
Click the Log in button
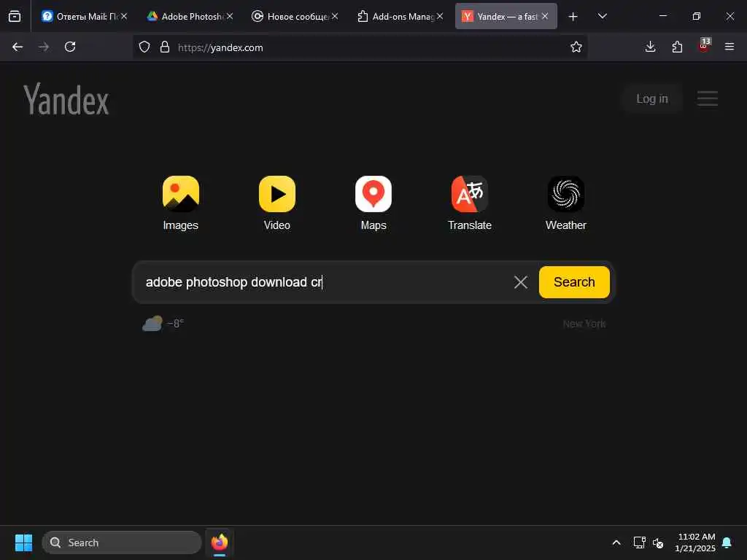coord(652,98)
